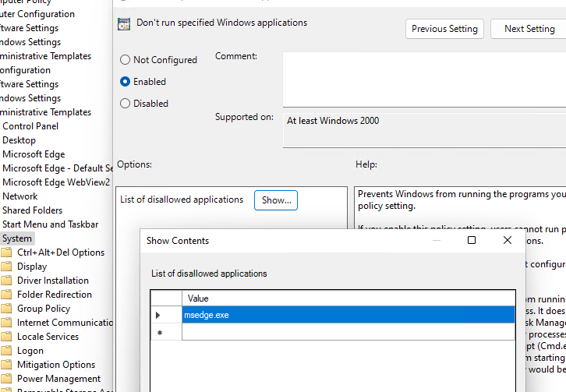This screenshot has height=392, width=566.
Task: Select Start Menu and Taskbar node
Action: 50,224
